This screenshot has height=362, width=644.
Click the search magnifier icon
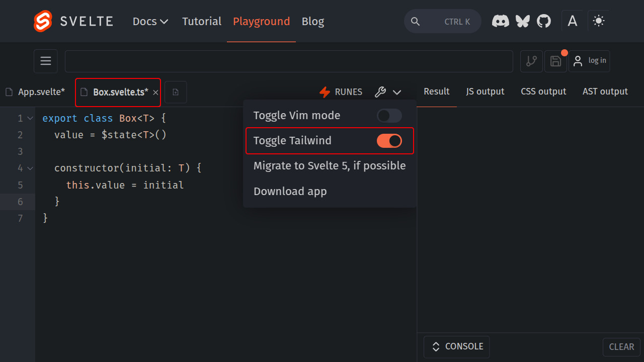click(x=415, y=22)
